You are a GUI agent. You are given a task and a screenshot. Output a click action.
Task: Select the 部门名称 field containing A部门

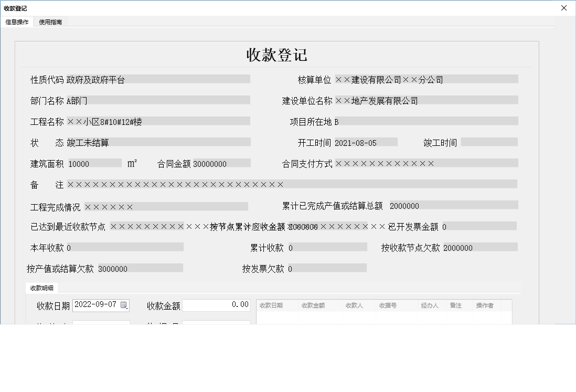(x=157, y=100)
